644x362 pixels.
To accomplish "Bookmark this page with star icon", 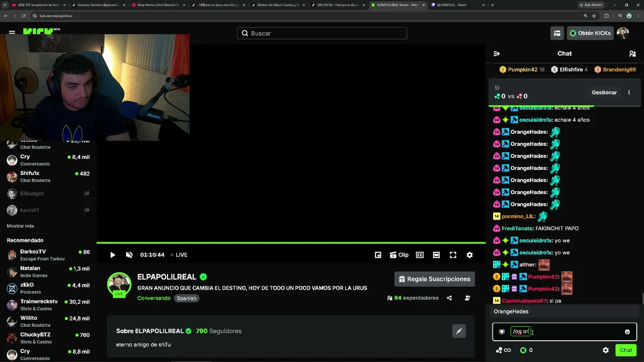I will 594,16.
